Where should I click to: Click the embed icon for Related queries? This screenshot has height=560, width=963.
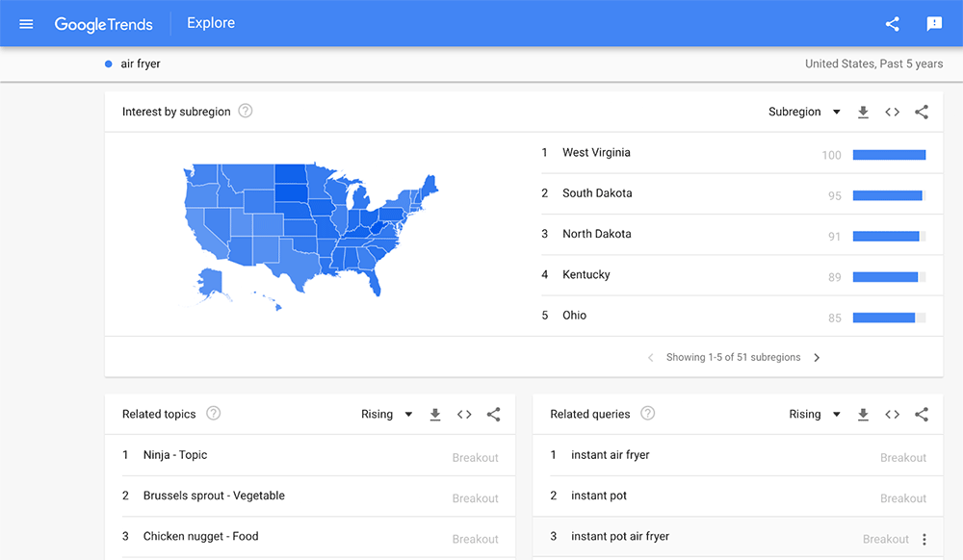point(893,415)
